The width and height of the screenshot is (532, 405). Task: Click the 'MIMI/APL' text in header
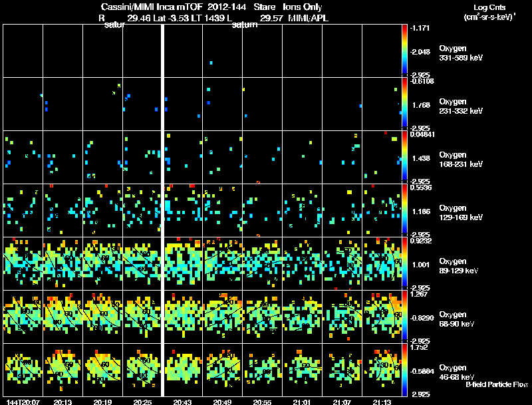pyautogui.click(x=308, y=18)
